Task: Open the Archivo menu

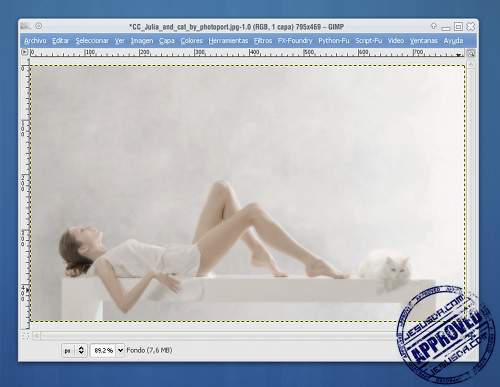Action: (35, 41)
